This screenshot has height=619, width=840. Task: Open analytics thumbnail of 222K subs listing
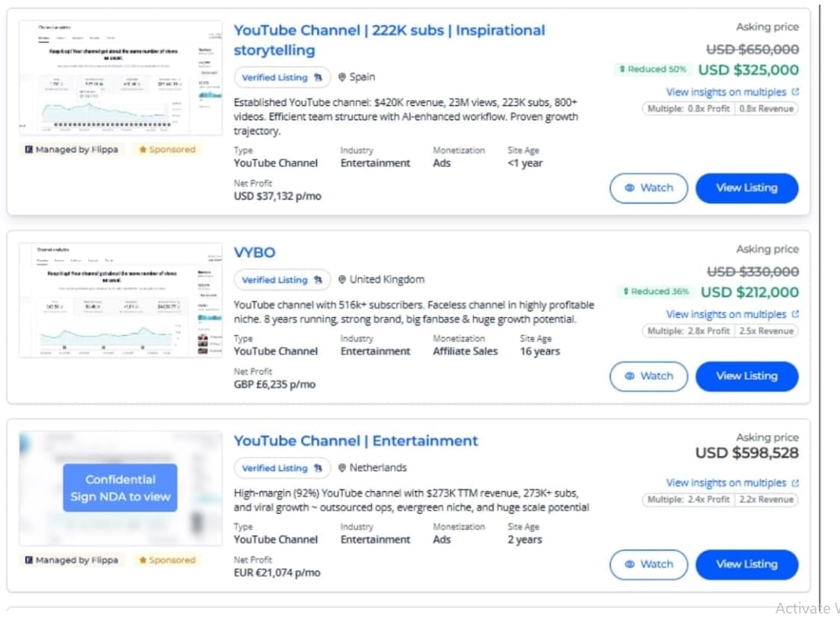coord(121,78)
